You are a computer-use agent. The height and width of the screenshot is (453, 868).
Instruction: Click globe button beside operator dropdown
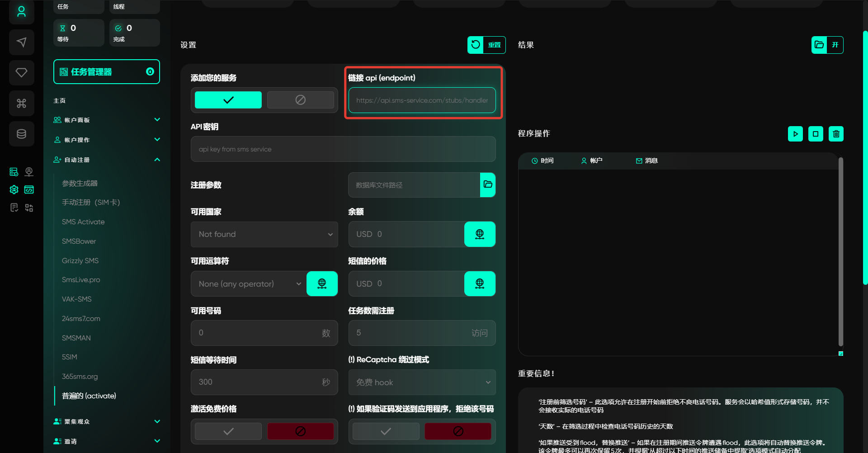322,283
